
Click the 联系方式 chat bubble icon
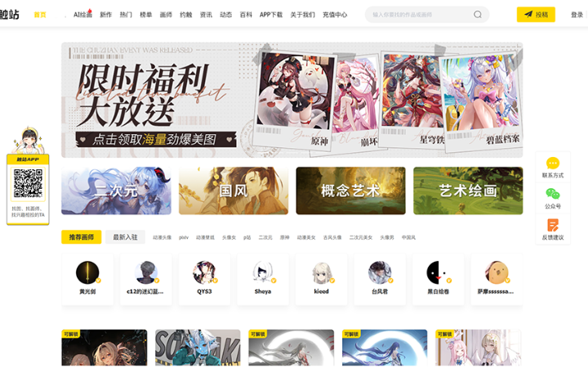click(553, 164)
